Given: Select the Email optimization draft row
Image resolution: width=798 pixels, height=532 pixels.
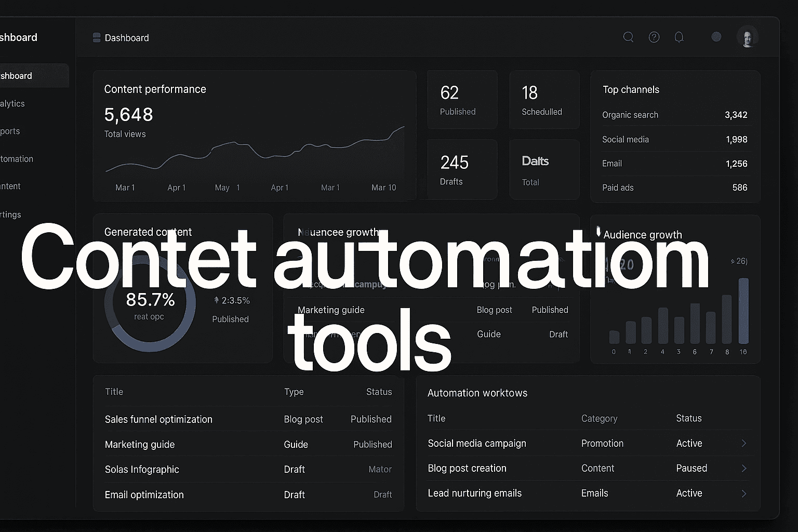Looking at the screenshot, I should tap(144, 495).
